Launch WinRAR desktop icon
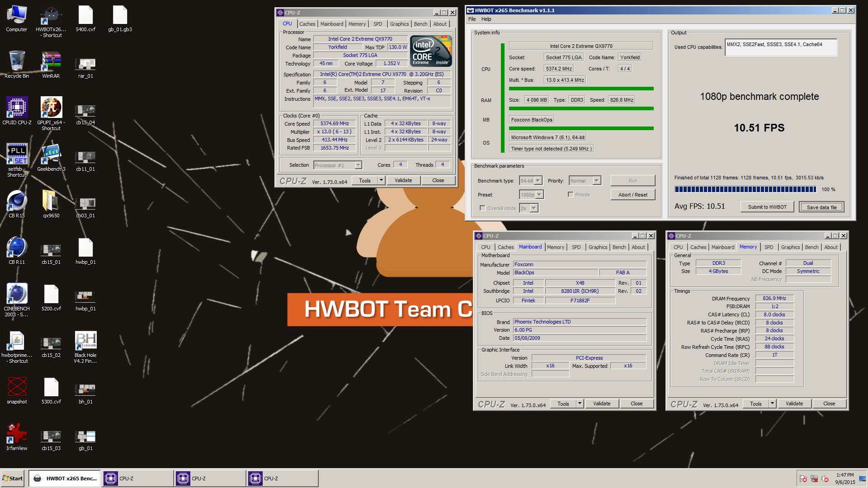This screenshot has height=488, width=868. [x=51, y=65]
